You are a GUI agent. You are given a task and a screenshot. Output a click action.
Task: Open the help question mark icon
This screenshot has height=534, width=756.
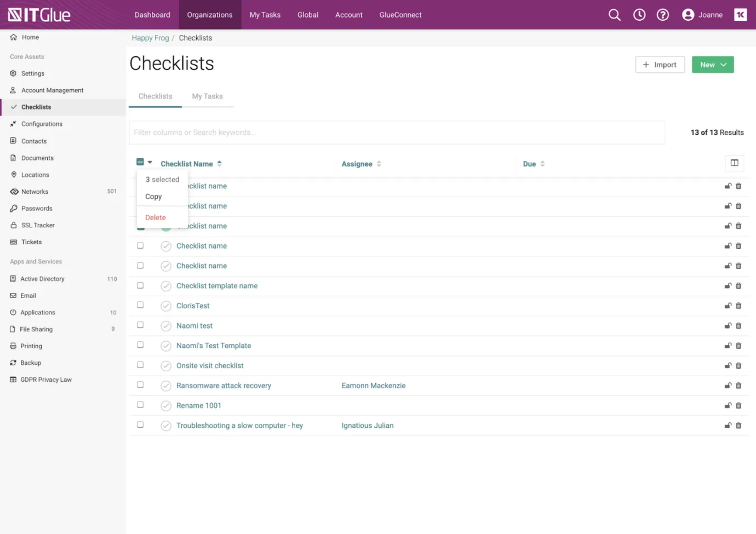point(662,15)
